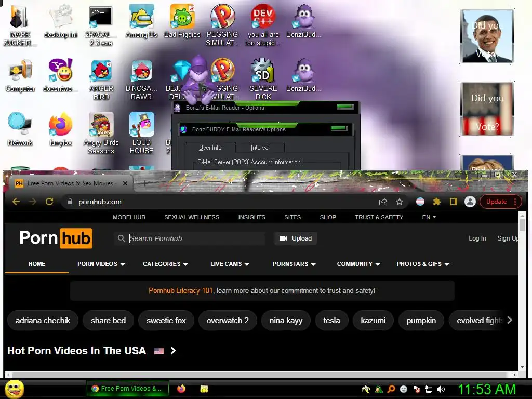The height and width of the screenshot is (399, 532).
Task: Reload the current browser page
Action: pos(49,202)
